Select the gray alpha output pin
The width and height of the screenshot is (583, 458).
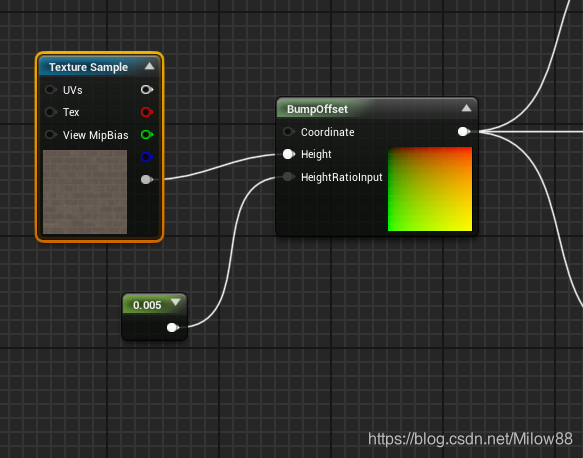(147, 180)
